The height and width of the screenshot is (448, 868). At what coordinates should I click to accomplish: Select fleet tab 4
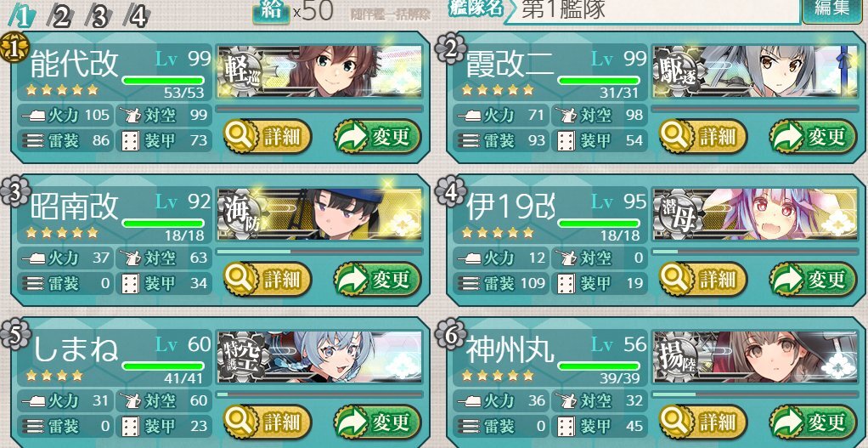point(138,17)
